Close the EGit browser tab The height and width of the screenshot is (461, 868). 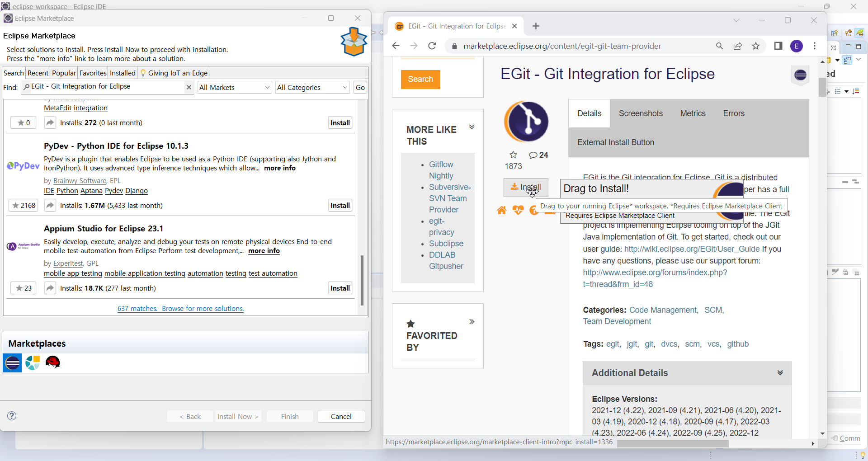coord(514,26)
